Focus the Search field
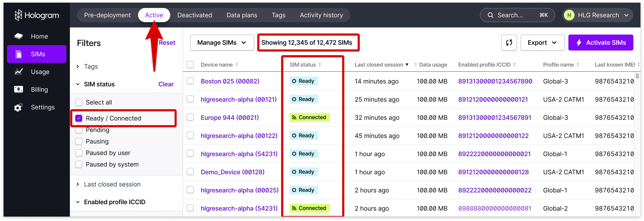Screen dimensions: 644x221 coord(517,15)
